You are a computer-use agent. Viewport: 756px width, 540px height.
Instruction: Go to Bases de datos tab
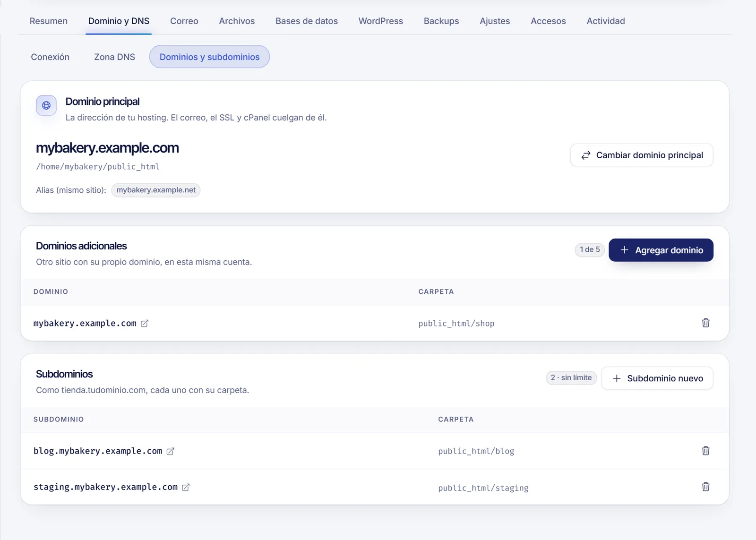307,21
